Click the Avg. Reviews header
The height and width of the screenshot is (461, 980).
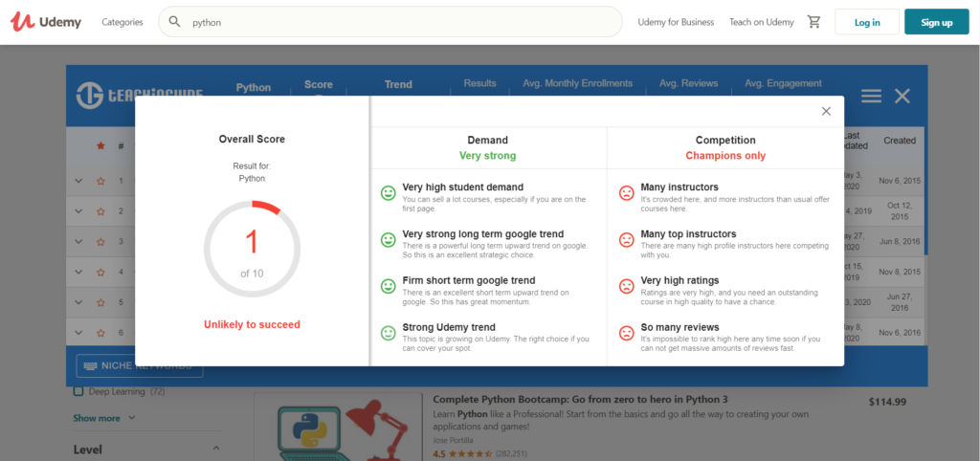(x=689, y=83)
